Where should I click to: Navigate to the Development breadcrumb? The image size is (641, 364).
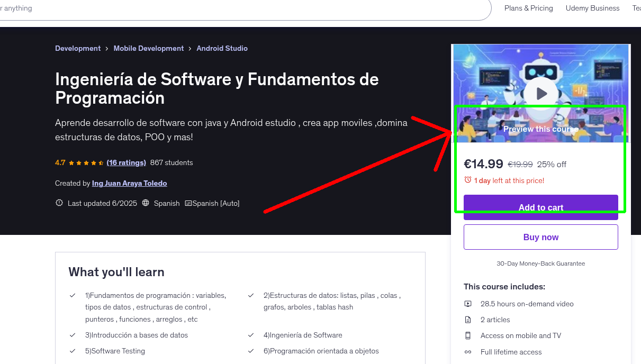[78, 48]
